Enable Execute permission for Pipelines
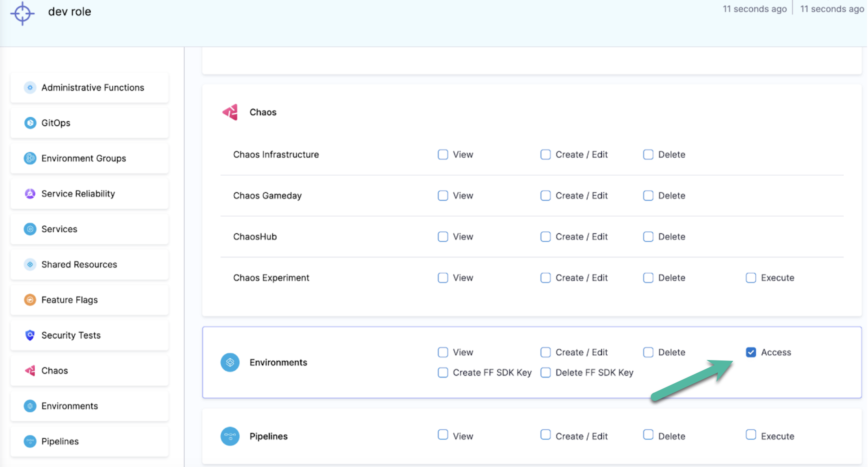The image size is (868, 467). (751, 435)
